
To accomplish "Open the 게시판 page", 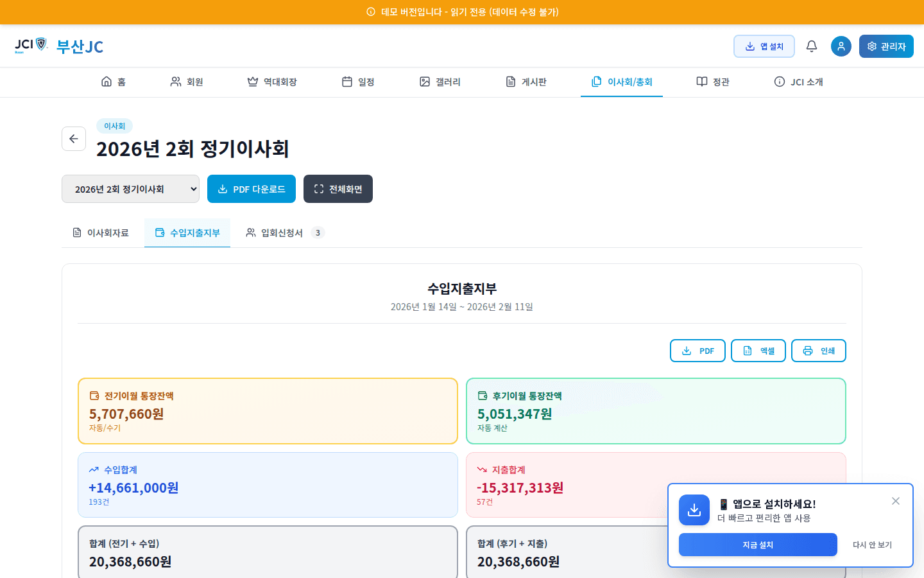I will click(526, 82).
